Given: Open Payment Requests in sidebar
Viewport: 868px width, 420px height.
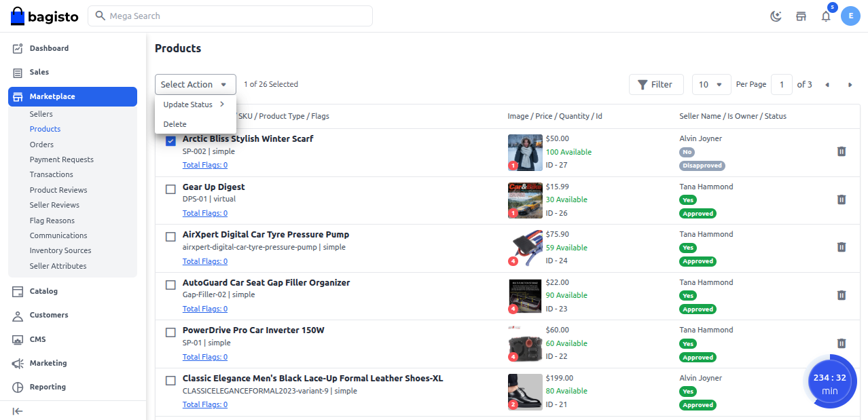Looking at the screenshot, I should pyautogui.click(x=62, y=159).
